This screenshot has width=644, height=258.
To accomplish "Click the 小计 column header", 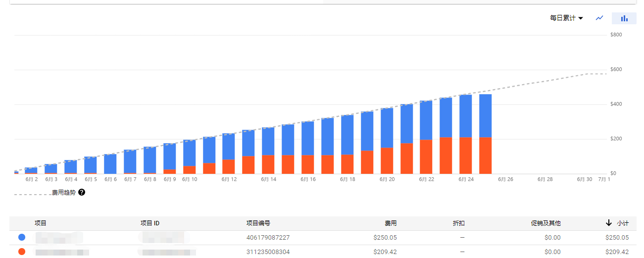I will [x=623, y=223].
